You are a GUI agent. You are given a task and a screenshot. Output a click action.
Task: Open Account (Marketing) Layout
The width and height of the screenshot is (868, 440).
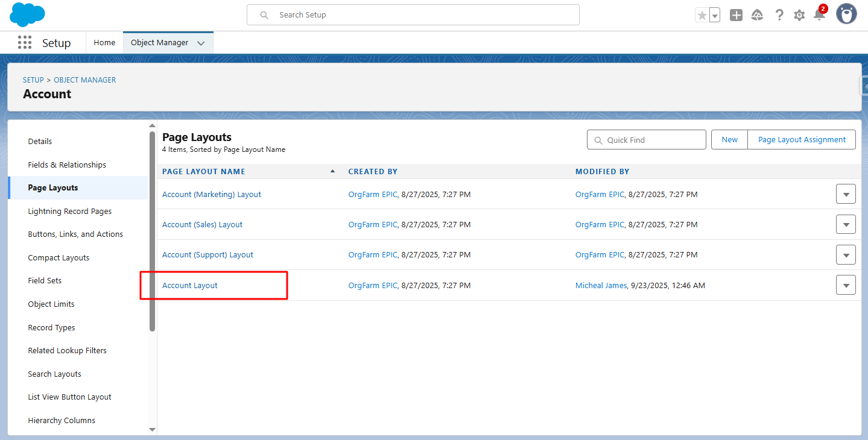pyautogui.click(x=212, y=195)
